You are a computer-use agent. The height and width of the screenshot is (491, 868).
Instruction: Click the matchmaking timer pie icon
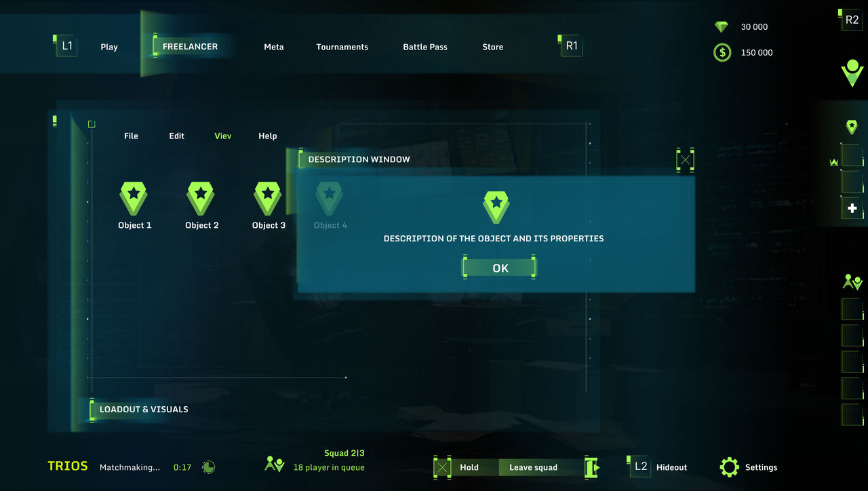209,467
